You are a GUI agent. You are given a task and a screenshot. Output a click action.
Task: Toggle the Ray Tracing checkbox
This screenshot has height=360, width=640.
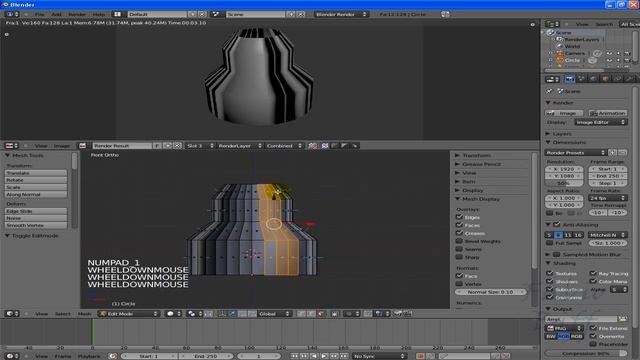pyautogui.click(x=593, y=273)
